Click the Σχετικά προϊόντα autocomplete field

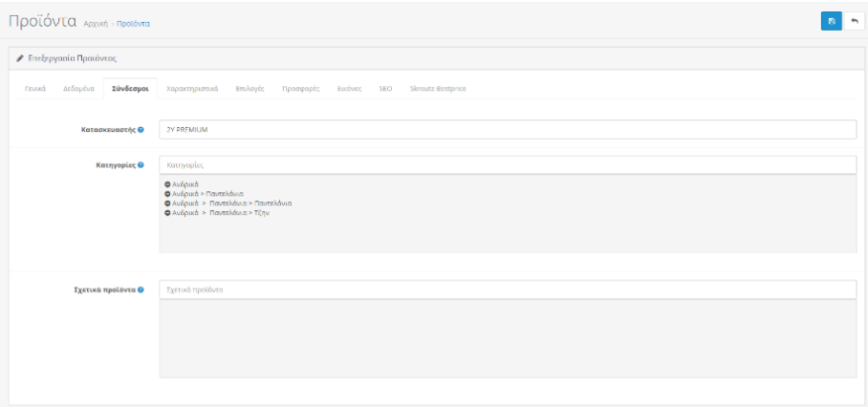pyautogui.click(x=507, y=289)
